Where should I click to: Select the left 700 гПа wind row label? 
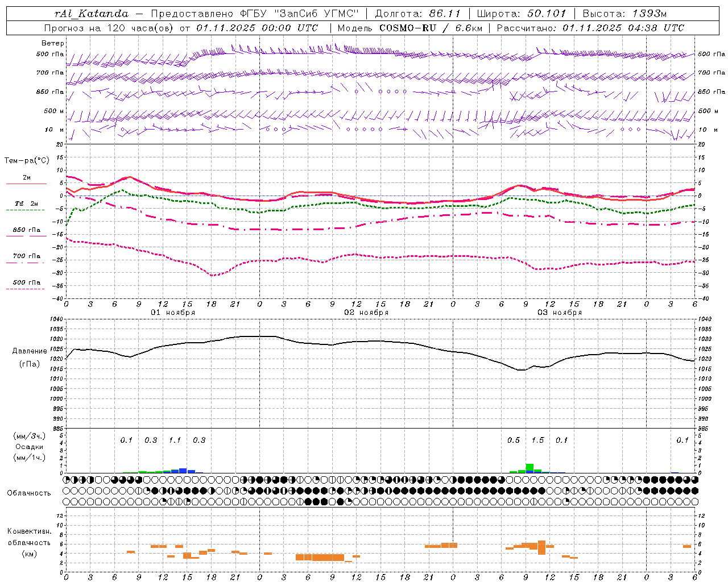click(50, 73)
